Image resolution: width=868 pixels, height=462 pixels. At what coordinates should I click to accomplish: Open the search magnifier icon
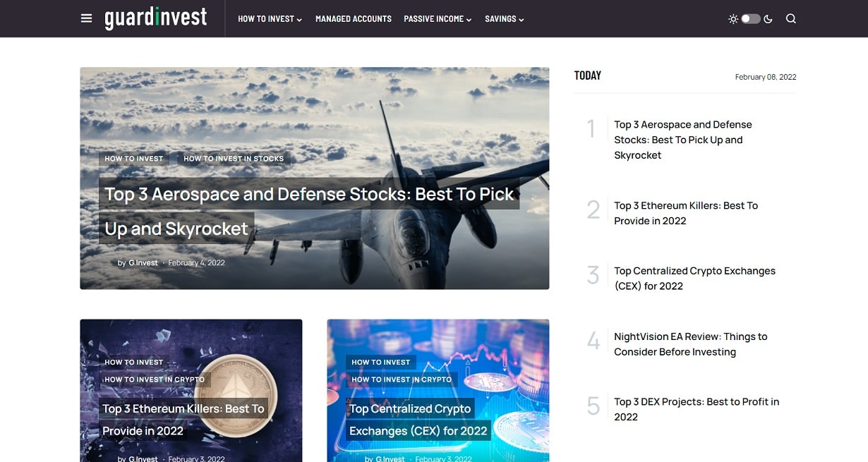pos(791,19)
